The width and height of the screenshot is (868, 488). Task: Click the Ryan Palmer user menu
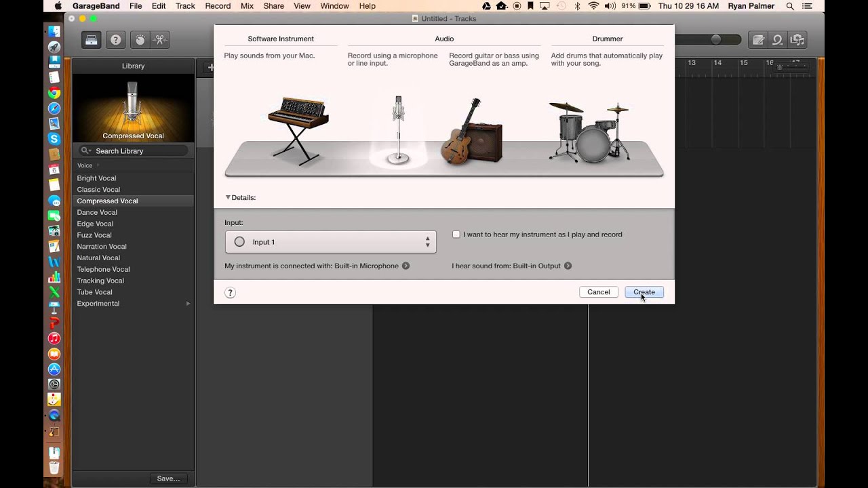[x=751, y=6]
